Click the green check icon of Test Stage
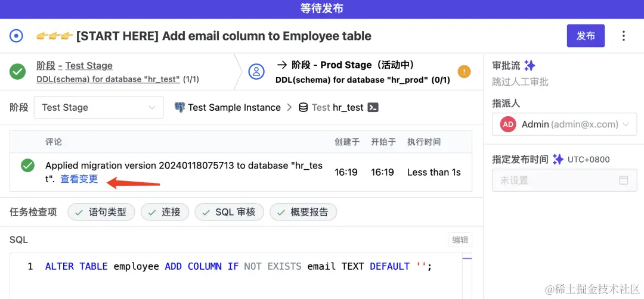 click(18, 72)
